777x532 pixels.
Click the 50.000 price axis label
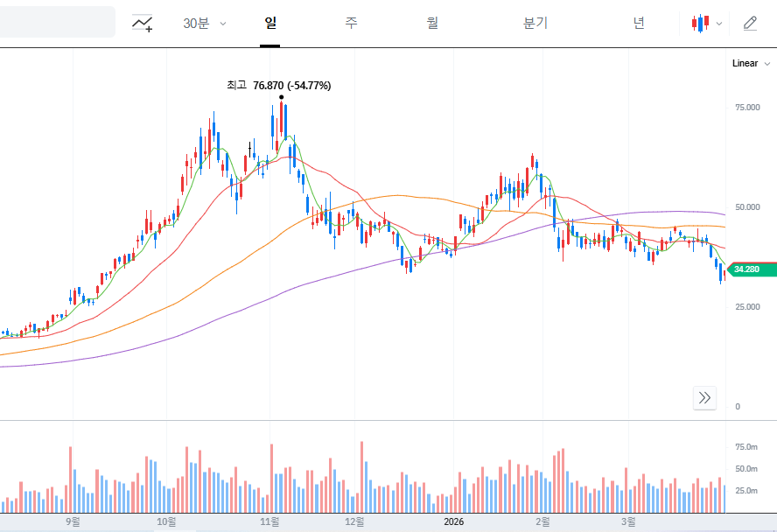(748, 207)
